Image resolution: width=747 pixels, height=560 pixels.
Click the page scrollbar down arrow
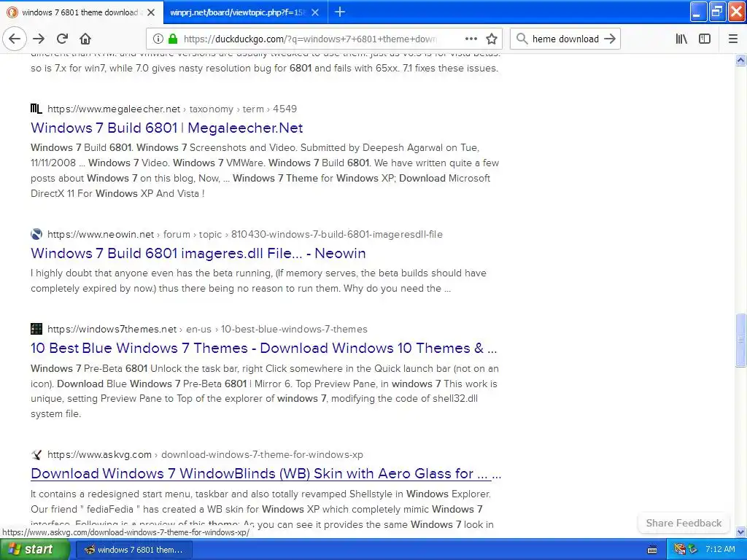click(x=740, y=532)
